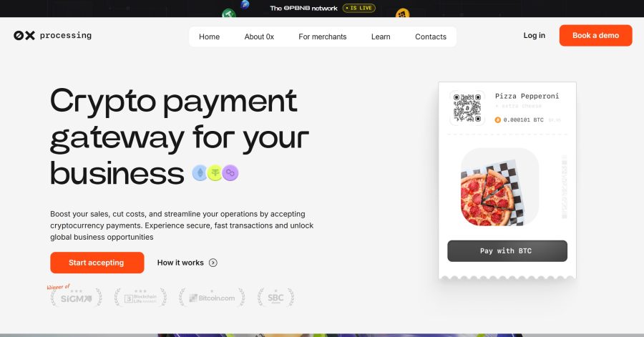Click the green Tether coin icon
644x337 pixels.
tap(215, 173)
